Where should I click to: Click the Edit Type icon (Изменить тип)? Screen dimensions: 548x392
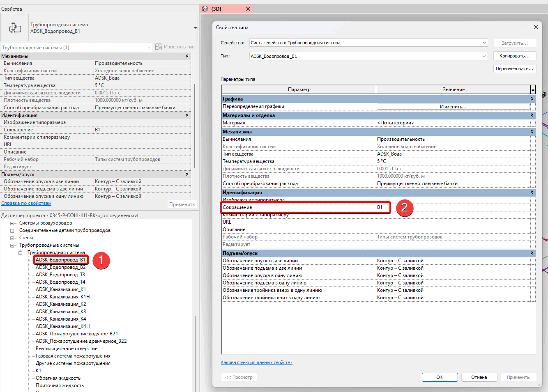[159, 47]
